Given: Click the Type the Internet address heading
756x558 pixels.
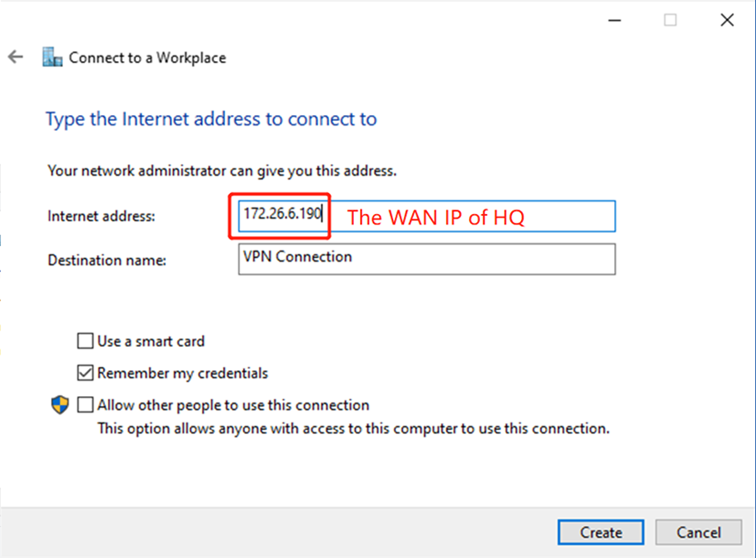Looking at the screenshot, I should tap(211, 118).
